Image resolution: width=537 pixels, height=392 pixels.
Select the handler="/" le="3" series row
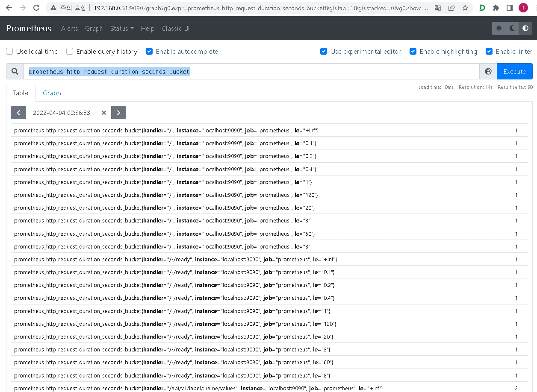point(269,220)
